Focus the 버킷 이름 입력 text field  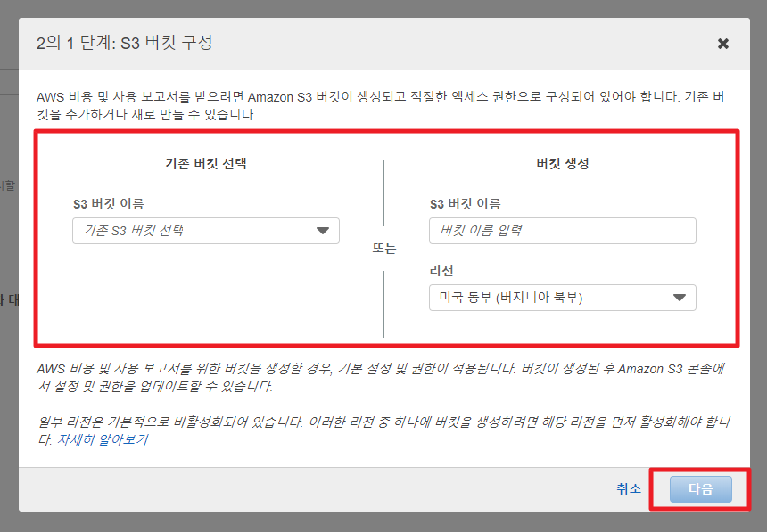(x=562, y=231)
